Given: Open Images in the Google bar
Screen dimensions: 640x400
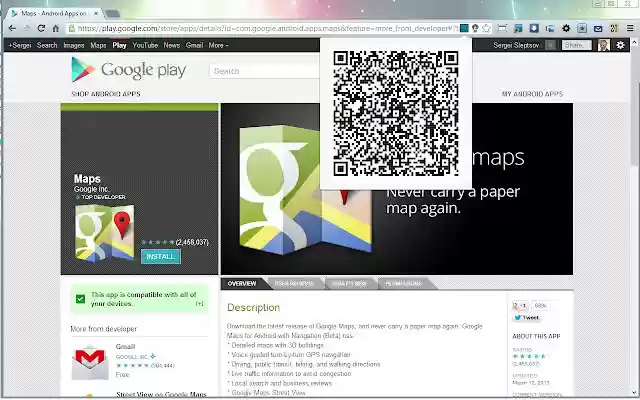Looking at the screenshot, I should [x=73, y=45].
